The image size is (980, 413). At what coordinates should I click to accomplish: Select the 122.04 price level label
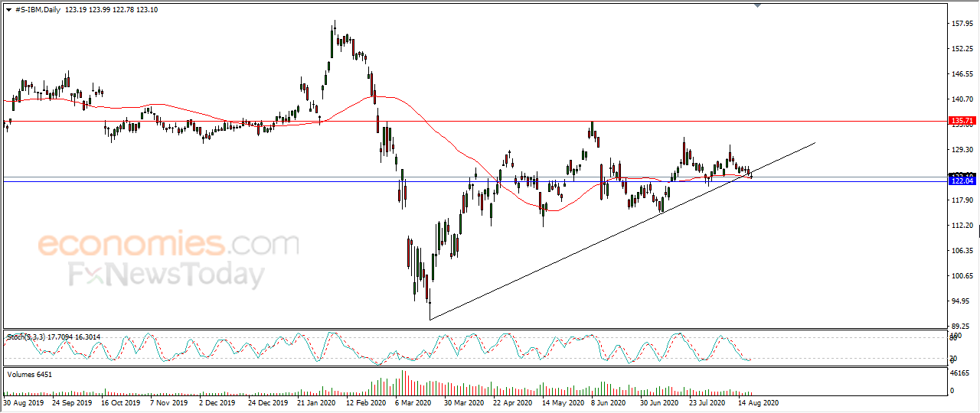961,181
